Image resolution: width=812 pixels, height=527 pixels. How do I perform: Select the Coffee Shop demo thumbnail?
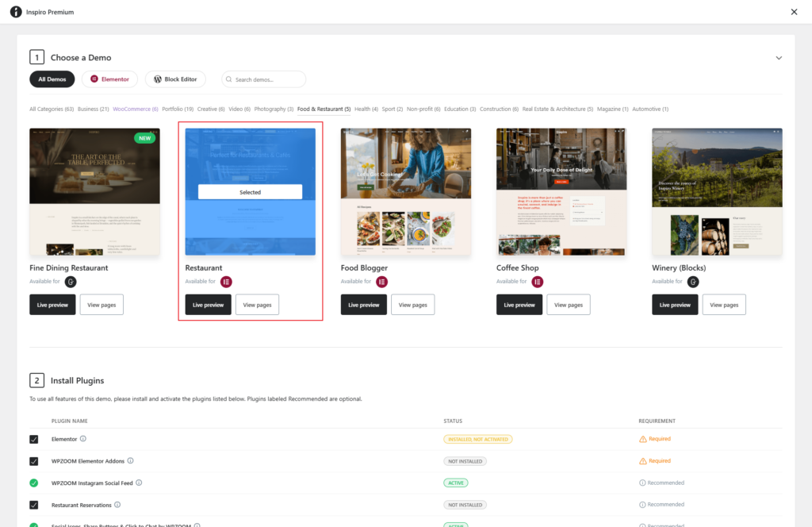pos(561,192)
